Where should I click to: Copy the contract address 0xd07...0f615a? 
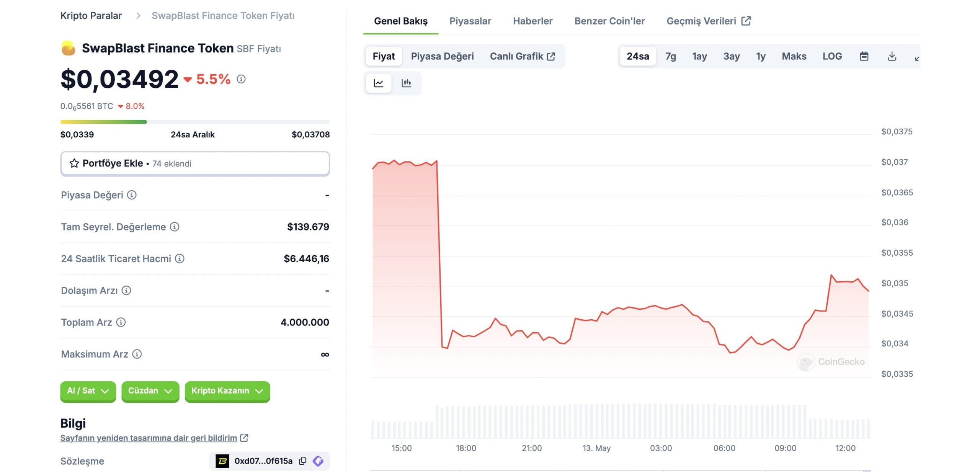click(302, 461)
